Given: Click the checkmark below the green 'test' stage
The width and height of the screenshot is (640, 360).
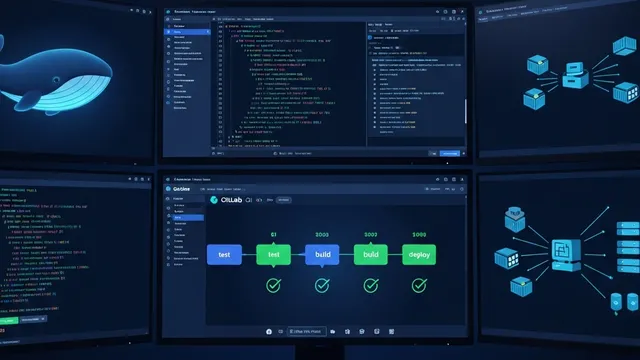Looking at the screenshot, I should point(273,285).
